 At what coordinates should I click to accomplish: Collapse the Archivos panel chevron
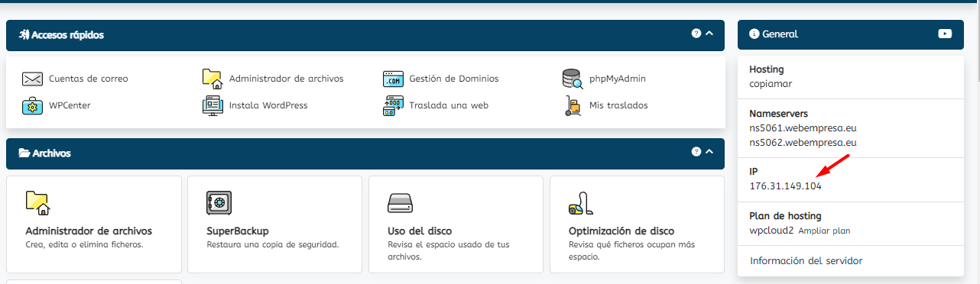709,152
